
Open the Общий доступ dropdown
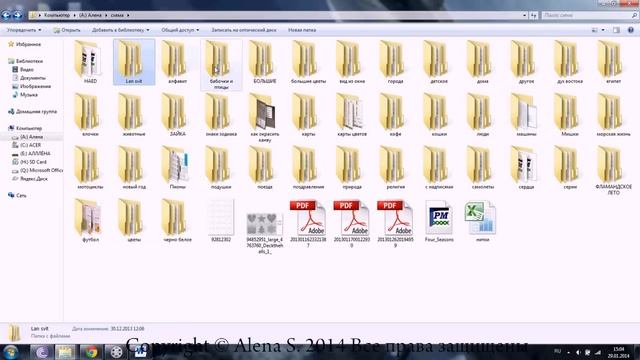click(180, 30)
